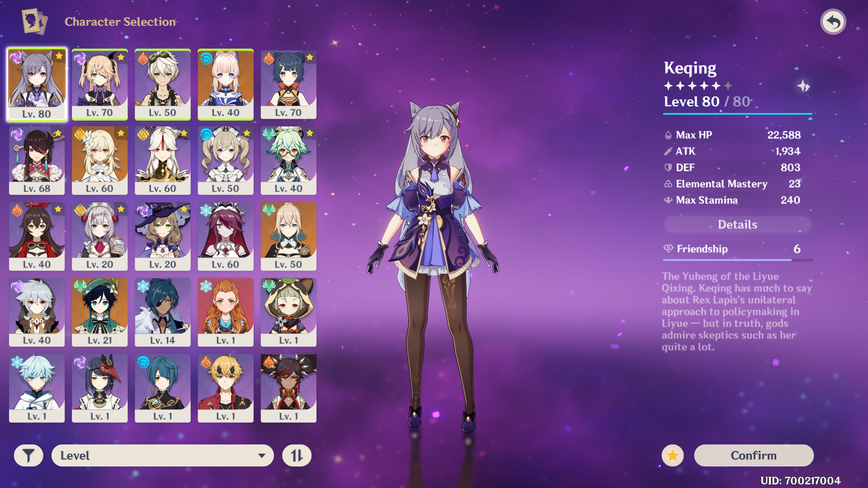Pick Razor's Lv. 40 portrait card
The image size is (868, 488).
(x=37, y=312)
